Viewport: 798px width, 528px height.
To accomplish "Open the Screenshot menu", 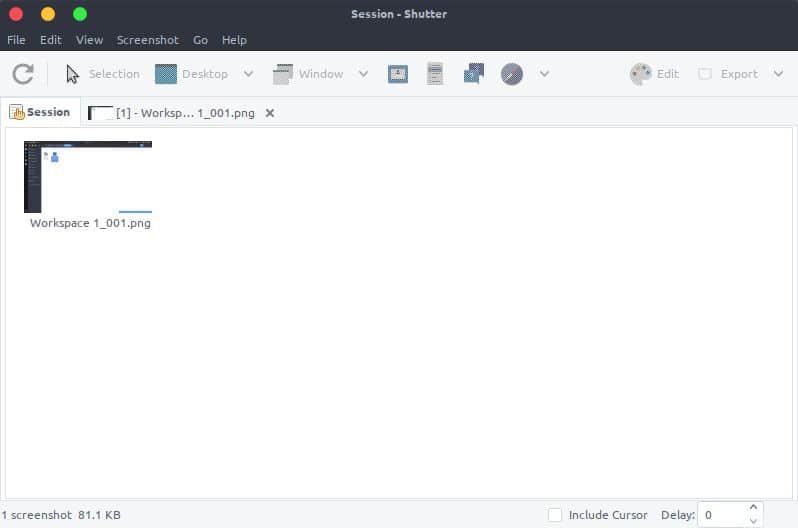I will (x=147, y=40).
